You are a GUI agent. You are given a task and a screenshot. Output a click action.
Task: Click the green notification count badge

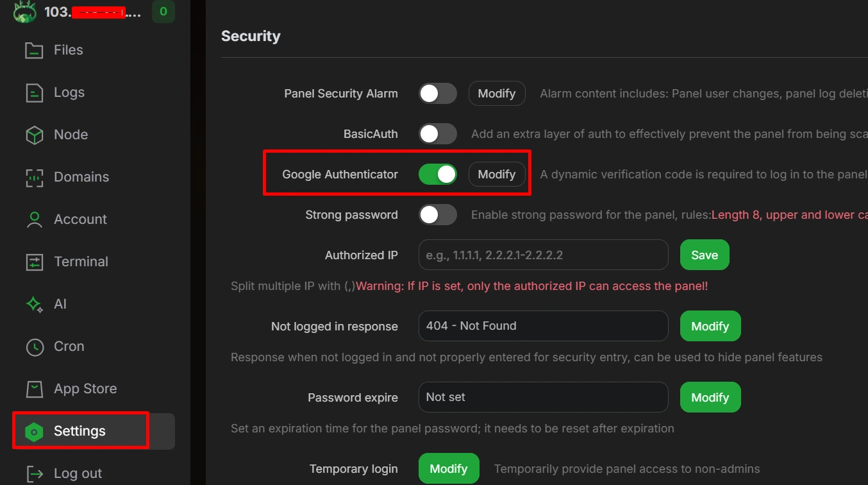pyautogui.click(x=163, y=12)
